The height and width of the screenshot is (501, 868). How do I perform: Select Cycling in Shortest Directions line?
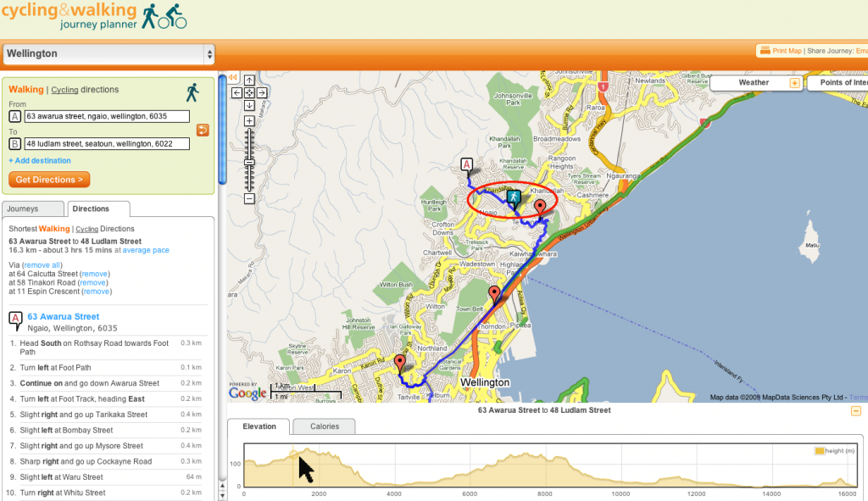coord(87,229)
